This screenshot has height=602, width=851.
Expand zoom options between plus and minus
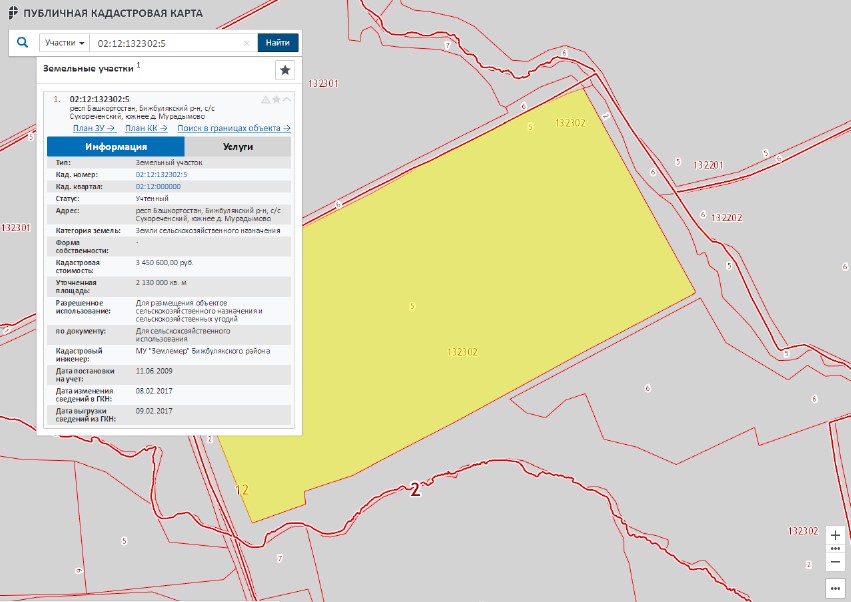pyautogui.click(x=836, y=548)
